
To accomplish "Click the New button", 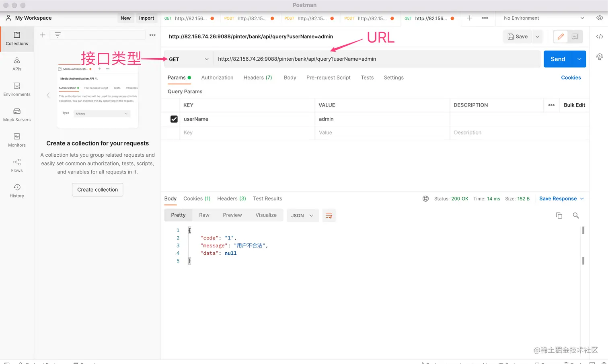I will point(125,18).
